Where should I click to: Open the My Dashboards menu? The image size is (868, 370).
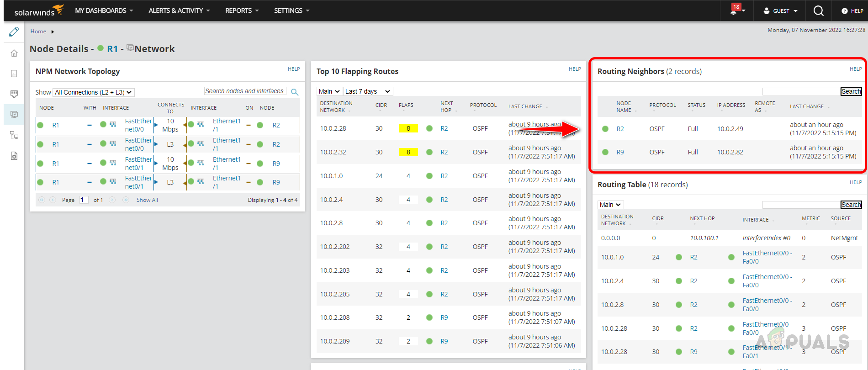[104, 11]
